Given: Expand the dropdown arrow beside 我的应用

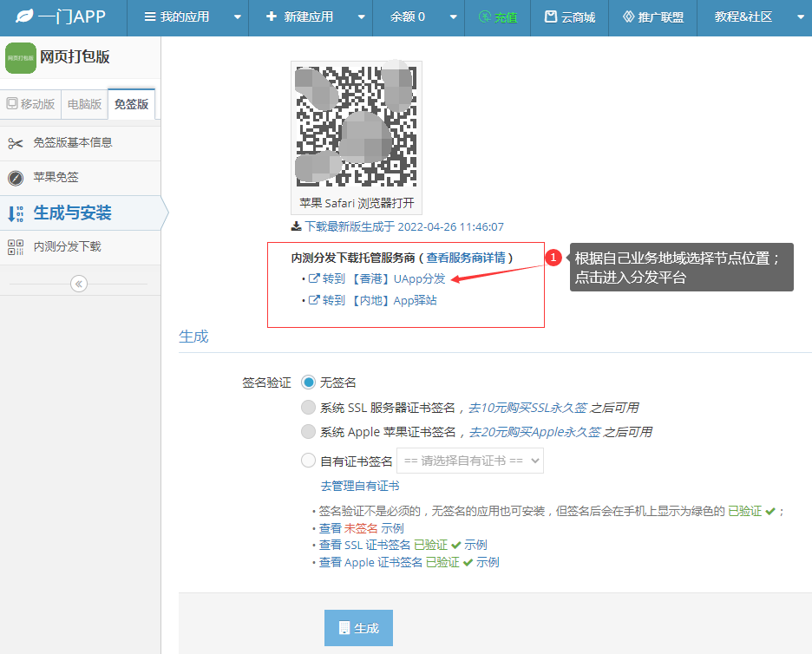Looking at the screenshot, I should tap(237, 17).
